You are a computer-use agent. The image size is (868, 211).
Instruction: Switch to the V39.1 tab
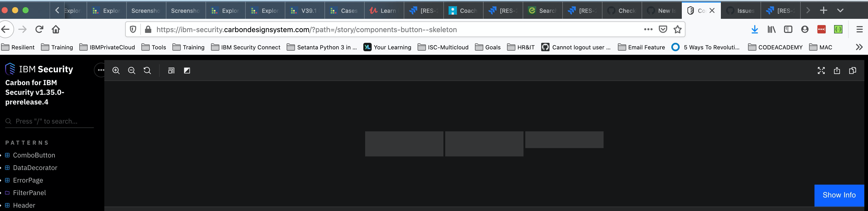coord(305,11)
